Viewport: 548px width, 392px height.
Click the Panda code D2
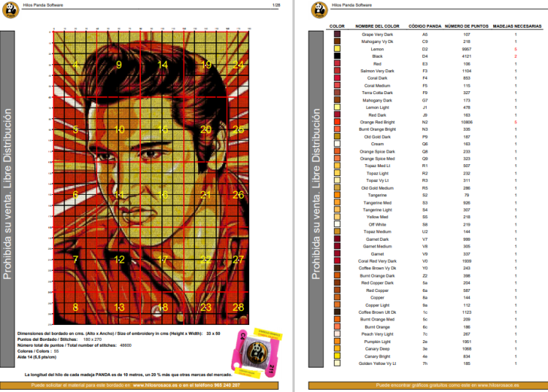click(x=425, y=49)
